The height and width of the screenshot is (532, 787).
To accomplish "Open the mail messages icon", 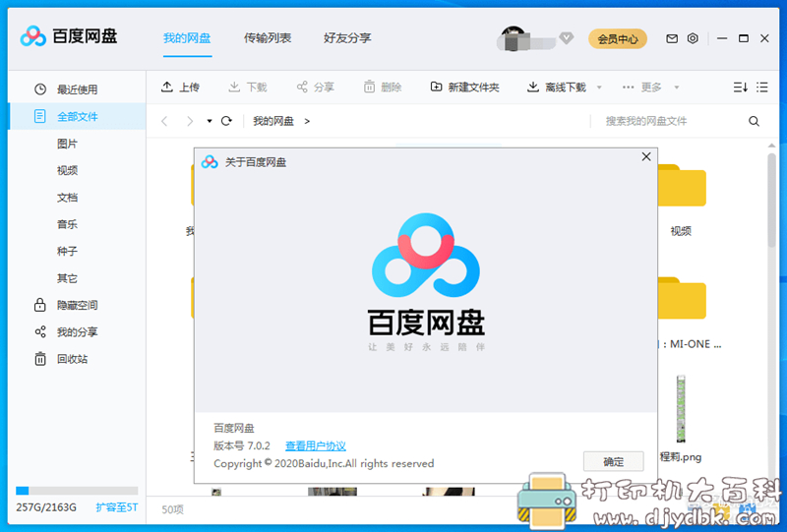I will (x=672, y=38).
